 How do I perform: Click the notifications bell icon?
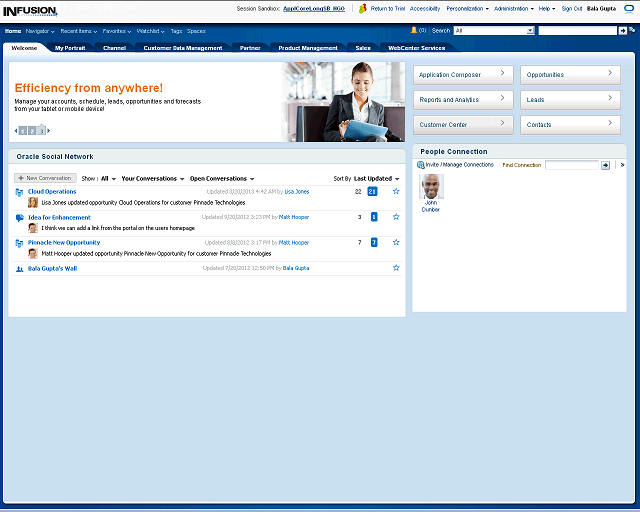[412, 31]
